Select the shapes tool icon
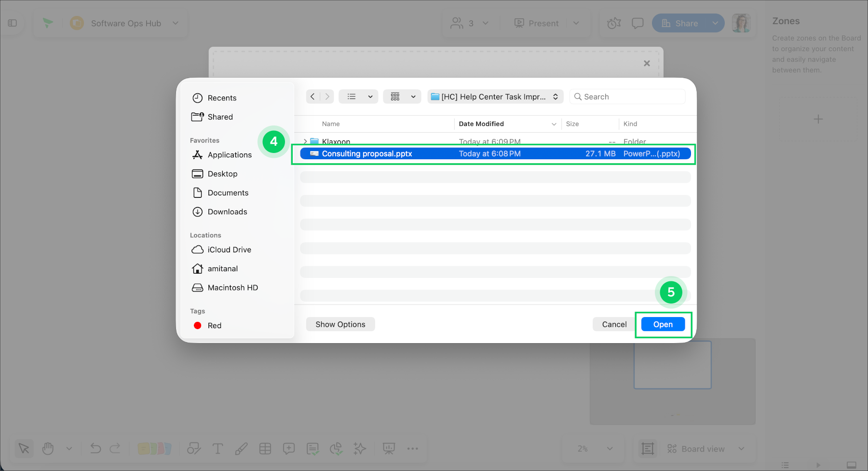This screenshot has height=471, width=868. 194,449
